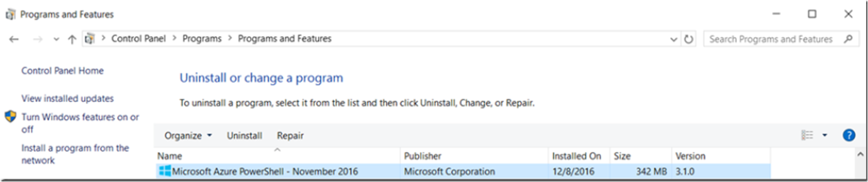Sort by the Version column header
This screenshot has width=868, height=182.
point(721,156)
